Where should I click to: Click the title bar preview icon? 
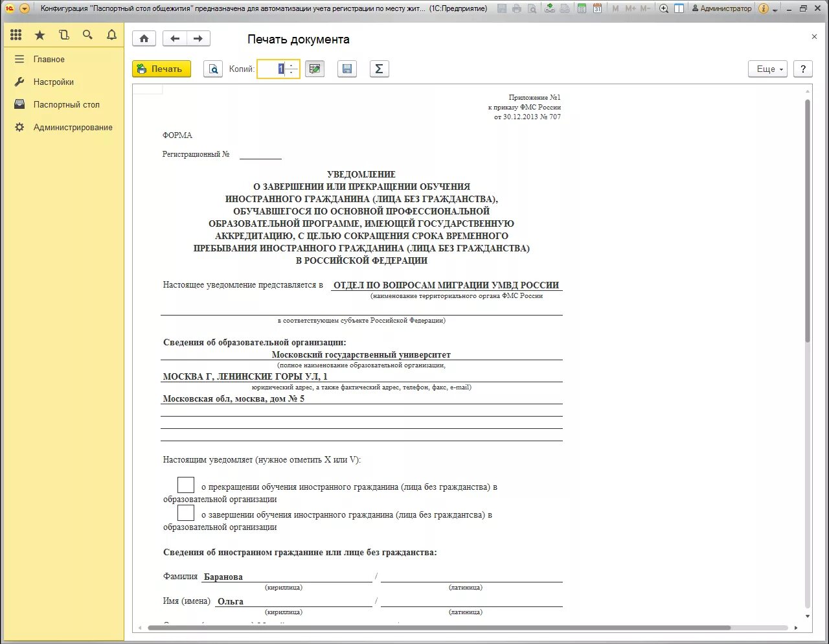(532, 8)
